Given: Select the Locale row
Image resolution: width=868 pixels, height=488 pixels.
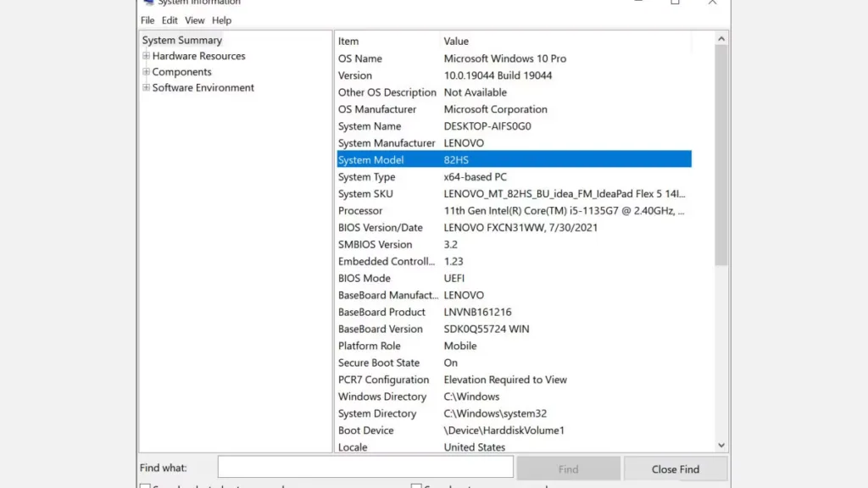Looking at the screenshot, I should 514,446.
